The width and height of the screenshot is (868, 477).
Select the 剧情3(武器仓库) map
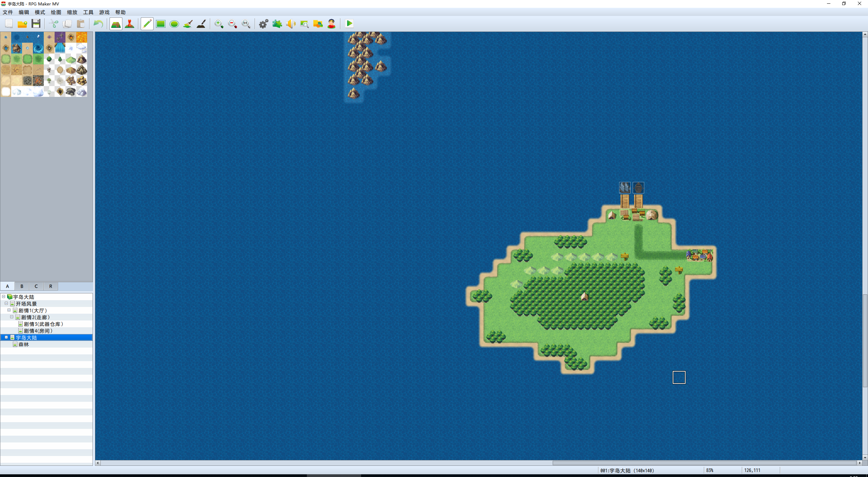[43, 324]
